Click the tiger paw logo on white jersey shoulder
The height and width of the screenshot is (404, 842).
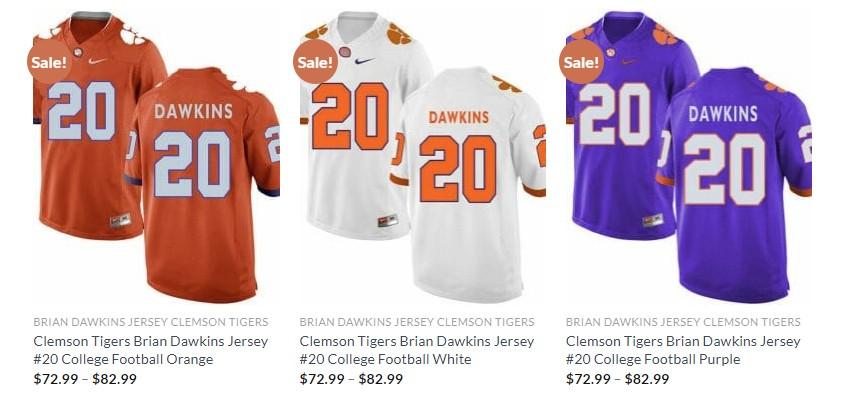399,34
